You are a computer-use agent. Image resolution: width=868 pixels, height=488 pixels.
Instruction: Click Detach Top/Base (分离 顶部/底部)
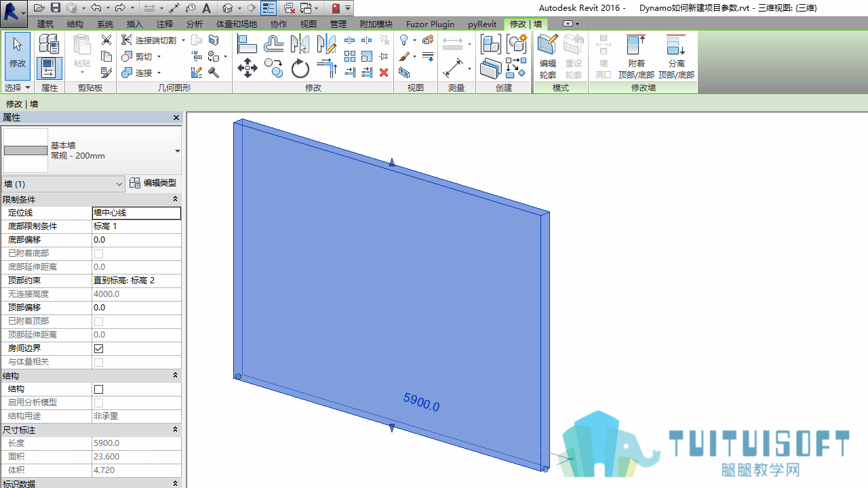coord(676,56)
